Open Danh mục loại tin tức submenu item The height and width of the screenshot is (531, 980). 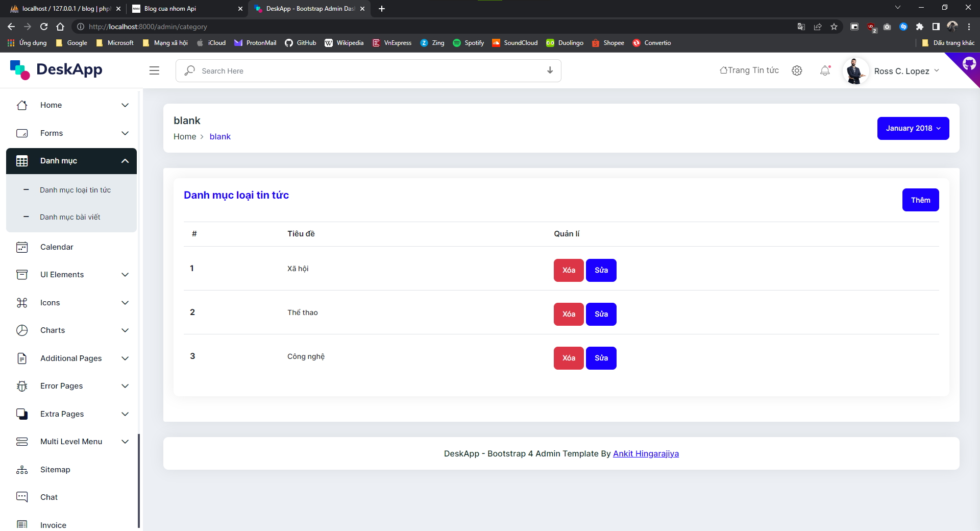(75, 190)
